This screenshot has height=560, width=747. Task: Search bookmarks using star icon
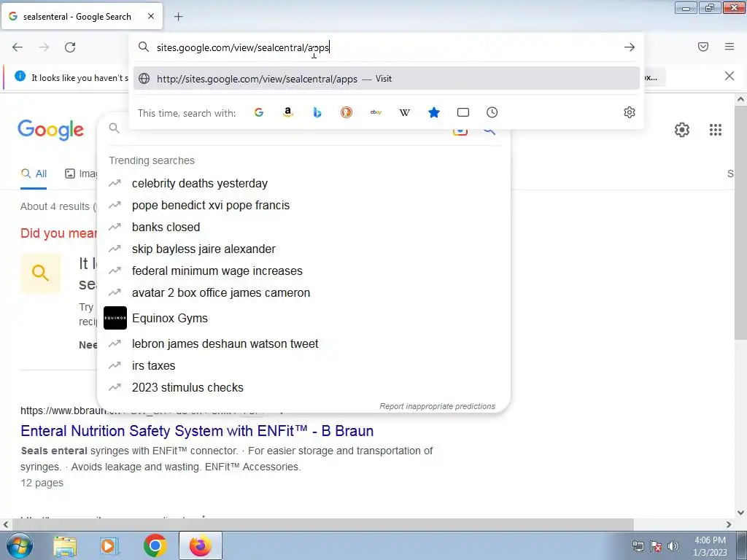(433, 112)
